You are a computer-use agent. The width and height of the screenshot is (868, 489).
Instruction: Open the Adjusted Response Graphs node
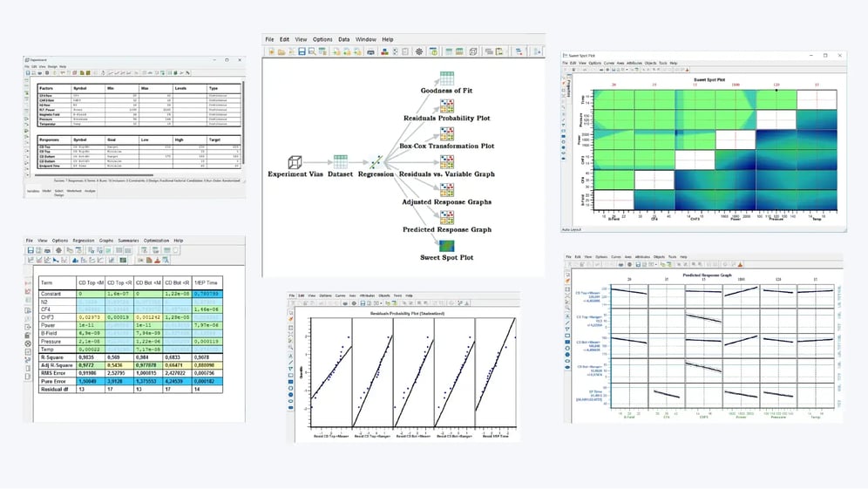[x=446, y=190]
